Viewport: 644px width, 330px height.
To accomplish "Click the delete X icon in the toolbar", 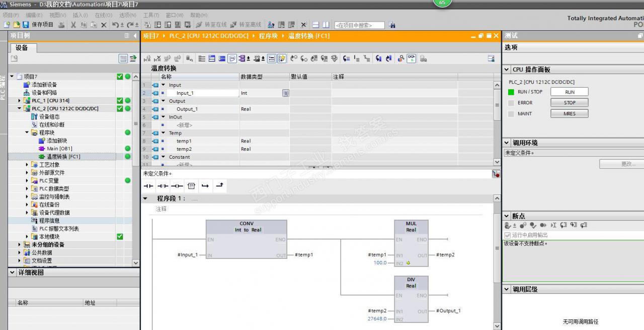I will pos(104,25).
